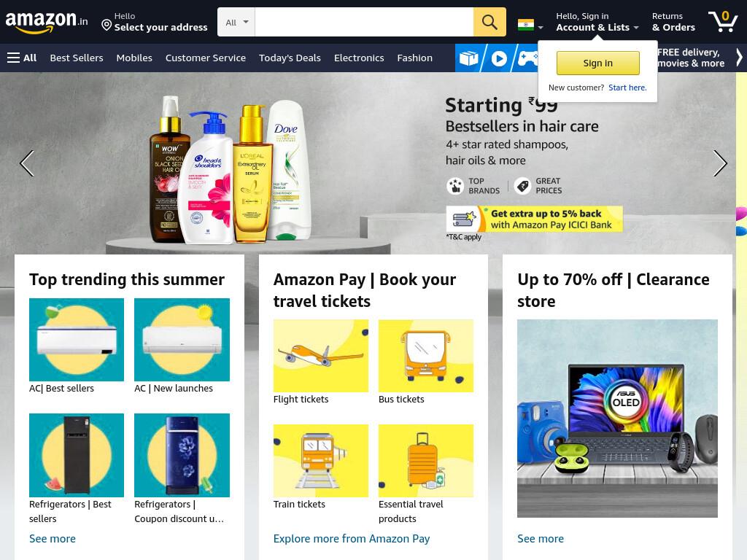Show the next carousel banner

(x=720, y=163)
